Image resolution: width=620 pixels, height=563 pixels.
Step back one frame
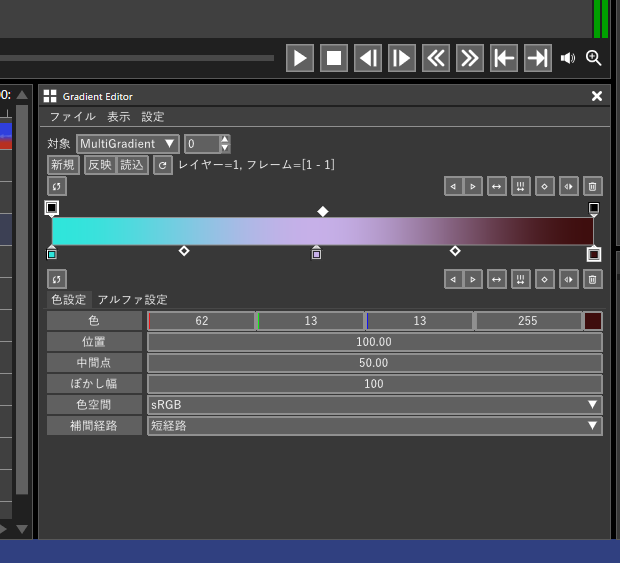tap(368, 58)
